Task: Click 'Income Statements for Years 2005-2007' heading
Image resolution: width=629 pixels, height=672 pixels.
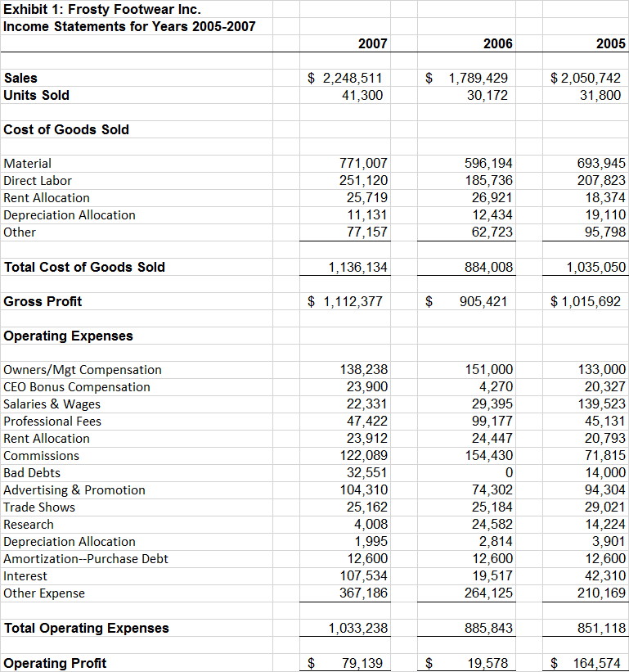Action: point(129,26)
